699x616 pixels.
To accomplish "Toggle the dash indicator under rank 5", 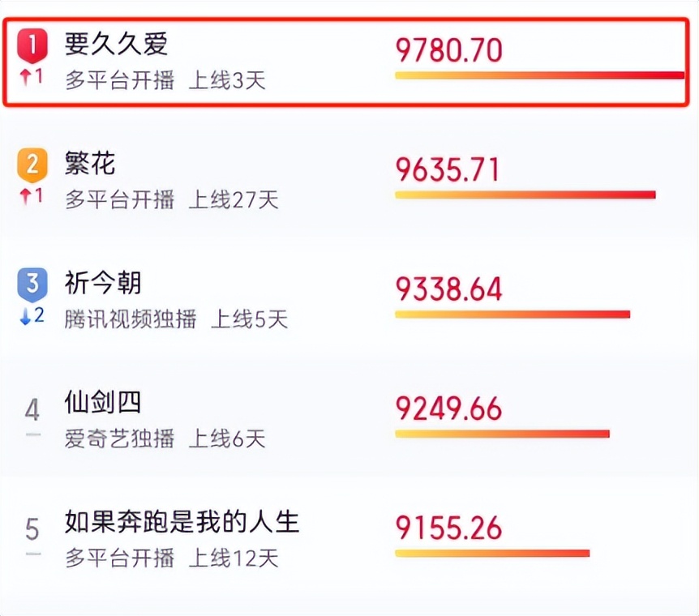I will [32, 552].
